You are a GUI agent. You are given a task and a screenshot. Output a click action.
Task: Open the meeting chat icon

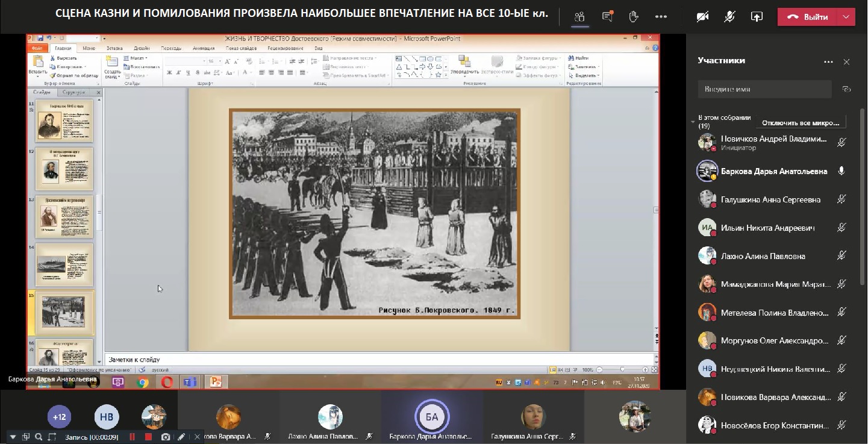pos(607,17)
